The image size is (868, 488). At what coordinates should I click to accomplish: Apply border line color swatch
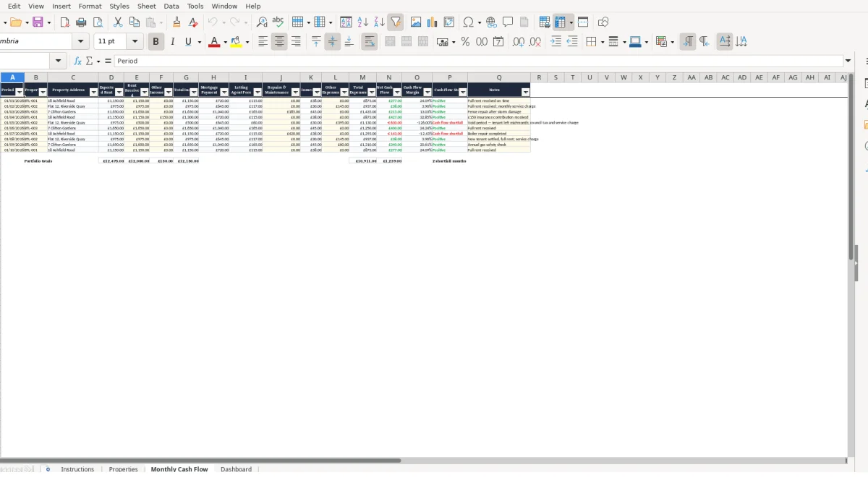(x=635, y=42)
